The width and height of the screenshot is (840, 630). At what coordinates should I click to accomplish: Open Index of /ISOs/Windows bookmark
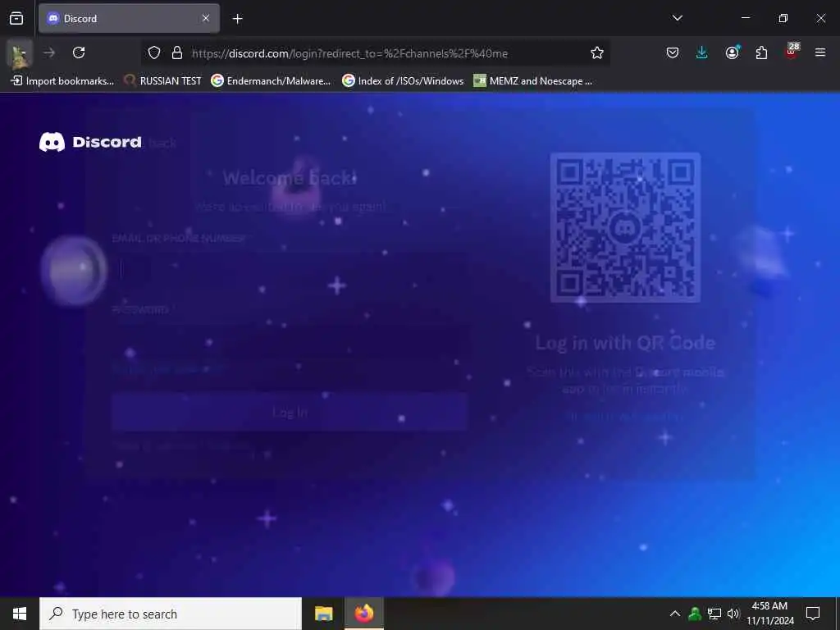(x=403, y=81)
